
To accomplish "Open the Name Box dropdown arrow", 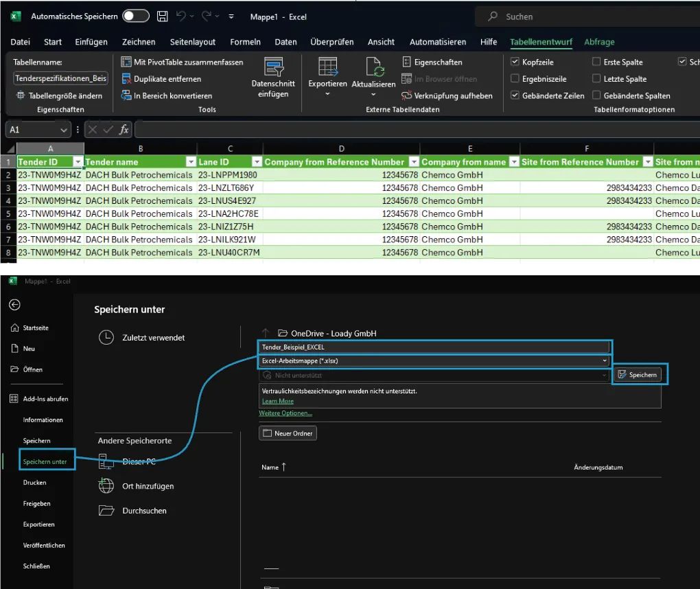I will pos(64,130).
